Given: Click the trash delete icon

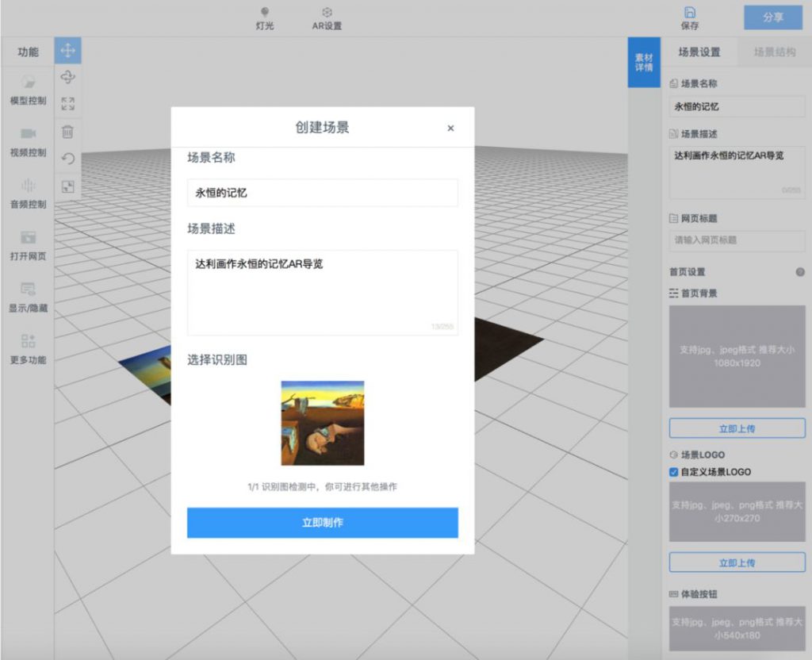Looking at the screenshot, I should click(x=68, y=132).
